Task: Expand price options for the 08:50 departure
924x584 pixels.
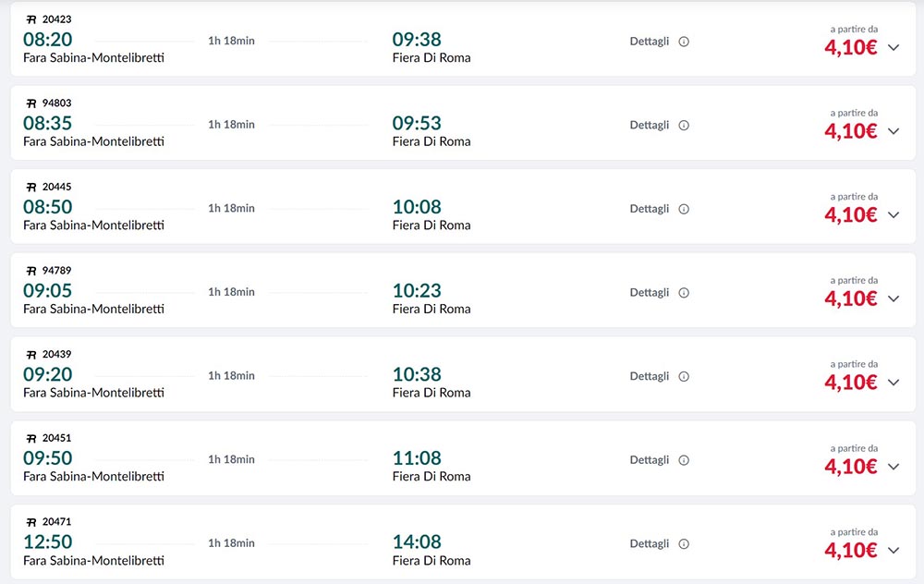Action: pos(894,215)
